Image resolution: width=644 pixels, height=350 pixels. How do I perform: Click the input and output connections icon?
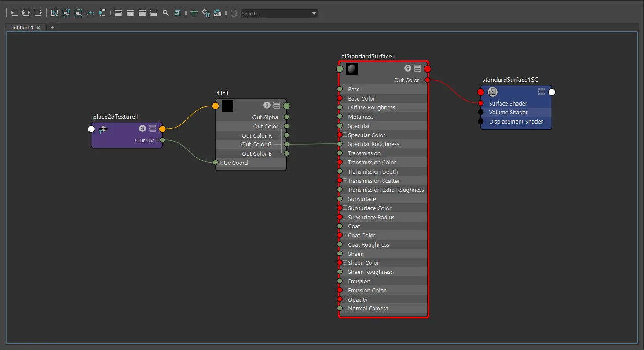[x=26, y=13]
